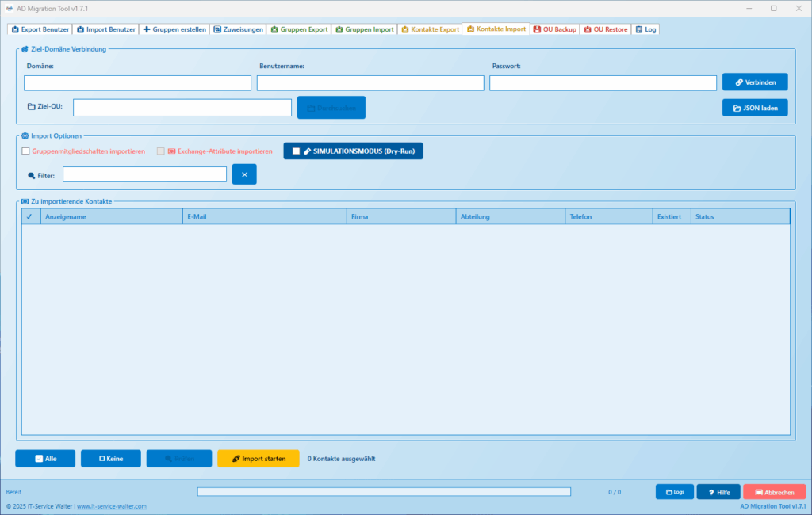Open Hilfe via the question mark icon

point(710,491)
